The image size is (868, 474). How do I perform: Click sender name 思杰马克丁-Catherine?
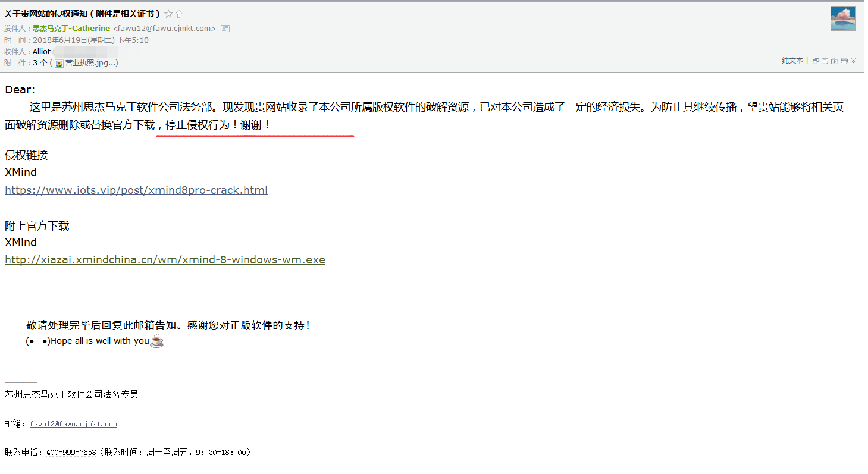[x=71, y=29]
